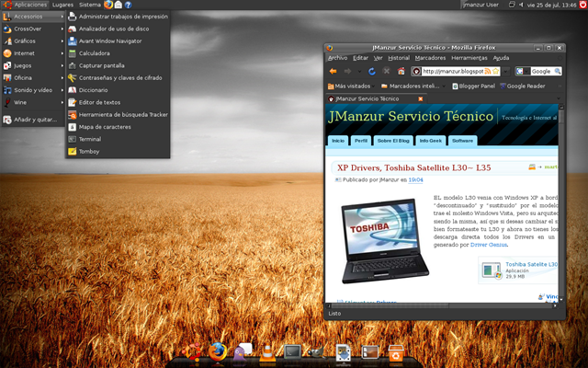Viewport: 588px width, 368px height.
Task: Expand the Wine submenu
Action: 33,102
